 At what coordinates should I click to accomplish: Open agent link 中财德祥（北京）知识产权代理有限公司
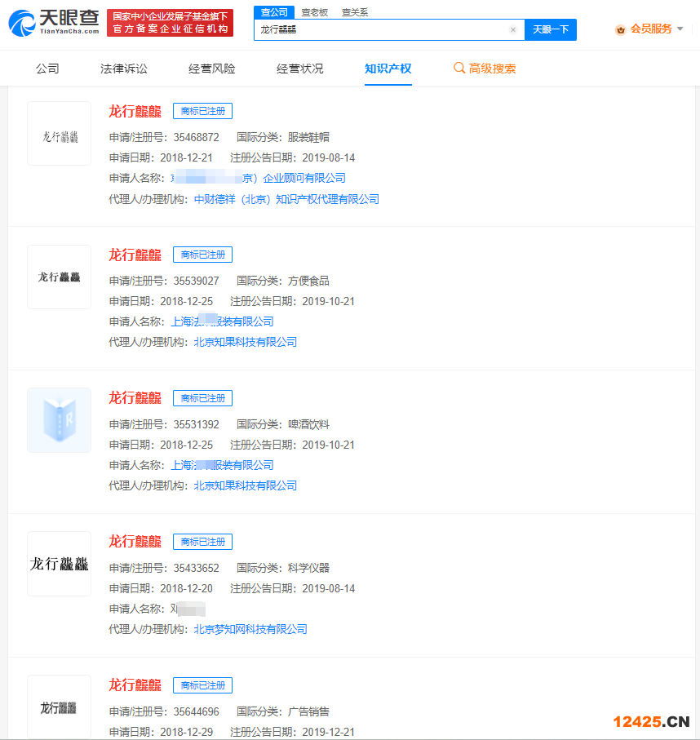tap(286, 199)
